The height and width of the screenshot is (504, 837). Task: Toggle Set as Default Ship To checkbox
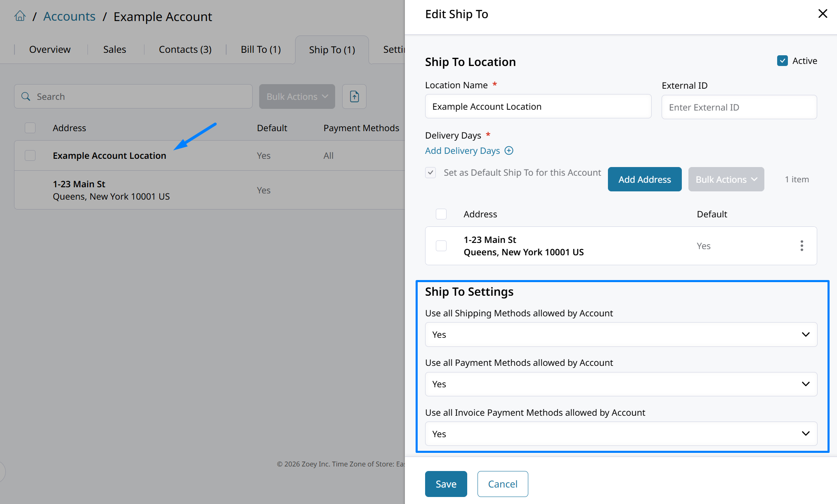coord(430,173)
